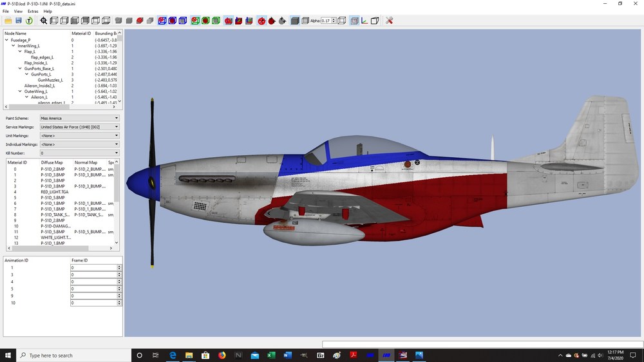Click the Material ID column header
Image resolution: width=644 pixels, height=362 pixels.
(81, 33)
